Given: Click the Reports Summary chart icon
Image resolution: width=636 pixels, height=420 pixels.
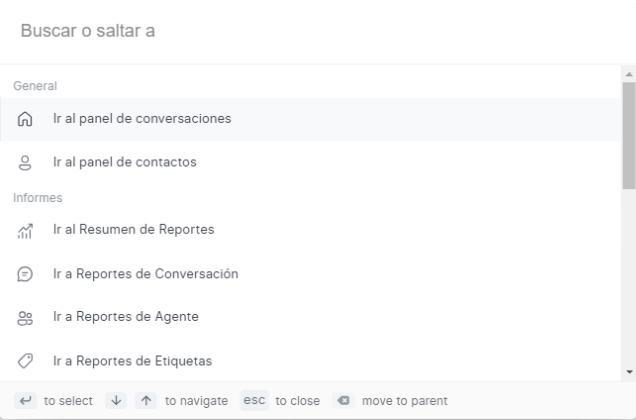Looking at the screenshot, I should pyautogui.click(x=26, y=231).
